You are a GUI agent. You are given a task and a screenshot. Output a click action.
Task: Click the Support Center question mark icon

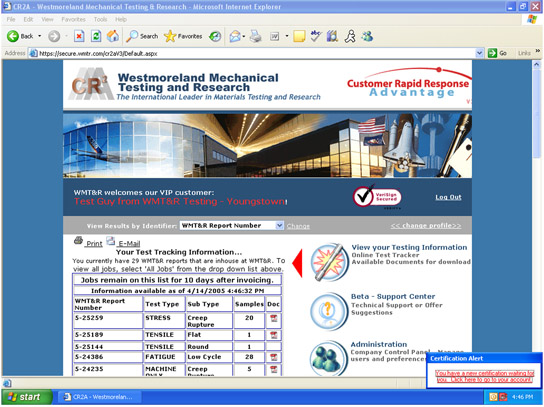tap(328, 311)
